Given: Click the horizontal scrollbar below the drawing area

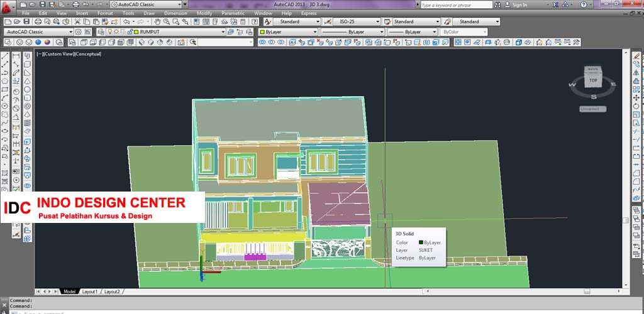Looking at the screenshot, I should [524, 291].
